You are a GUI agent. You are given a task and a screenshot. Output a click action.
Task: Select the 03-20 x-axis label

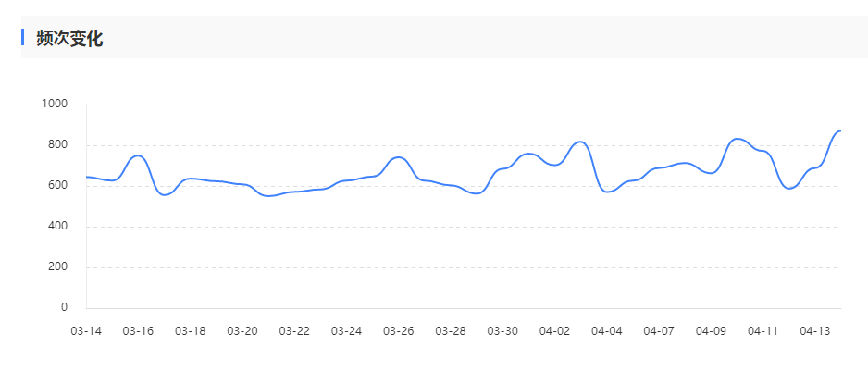[242, 331]
